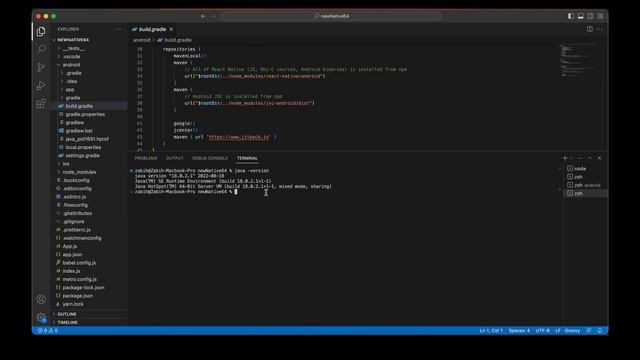Maximize the panel with the up chevron
Image resolution: width=640 pixels, height=360 pixels.
(589, 158)
